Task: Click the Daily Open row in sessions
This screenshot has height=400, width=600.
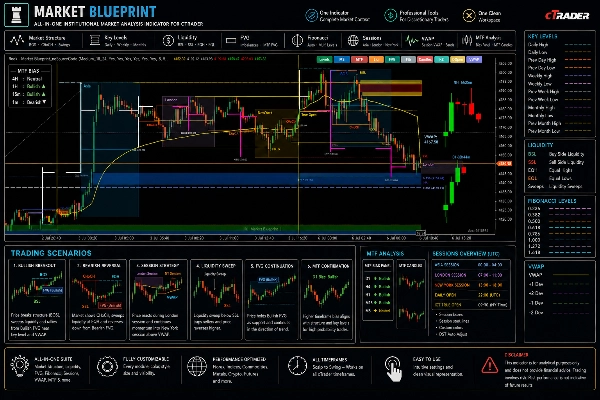Action: (x=471, y=295)
